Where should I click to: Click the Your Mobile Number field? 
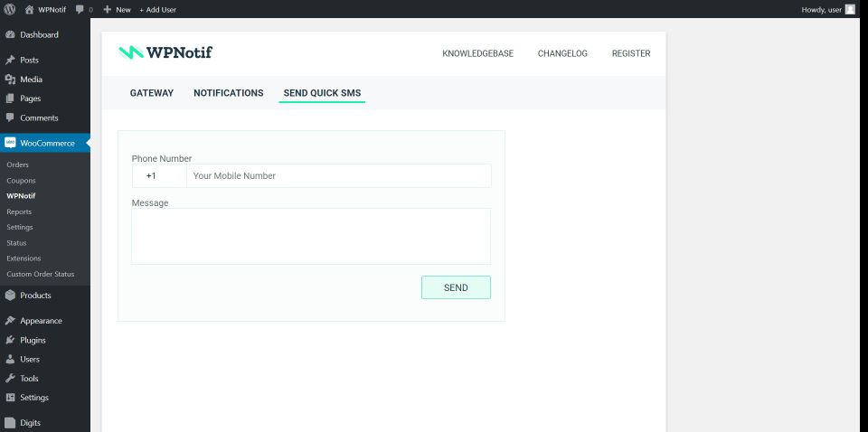(338, 175)
